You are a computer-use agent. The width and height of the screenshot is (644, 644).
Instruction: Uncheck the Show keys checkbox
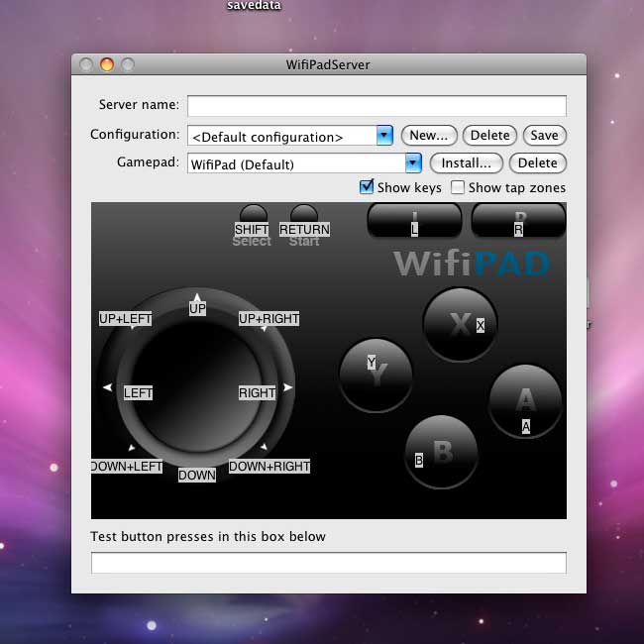(x=366, y=187)
